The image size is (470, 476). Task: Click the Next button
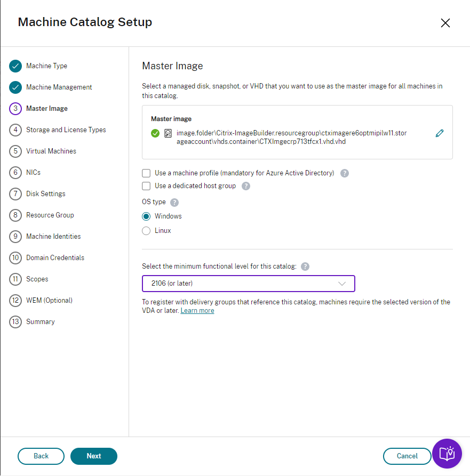click(94, 456)
